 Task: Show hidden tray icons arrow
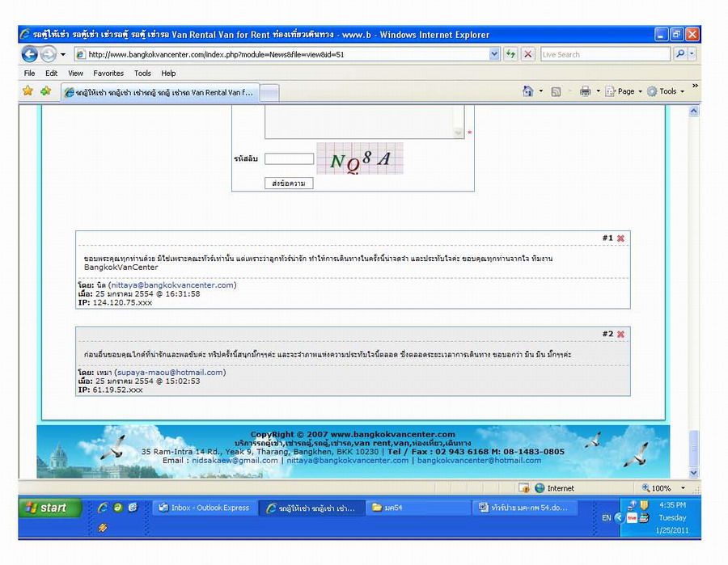[619, 517]
